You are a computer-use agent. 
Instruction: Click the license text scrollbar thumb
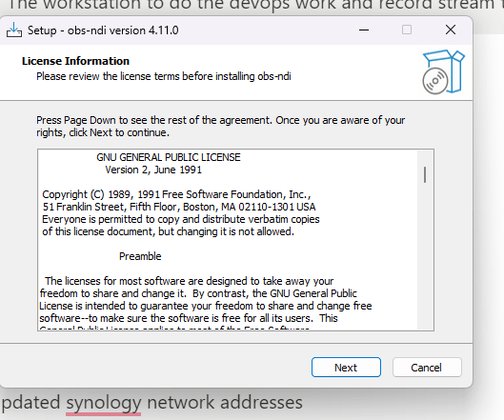[x=425, y=175]
